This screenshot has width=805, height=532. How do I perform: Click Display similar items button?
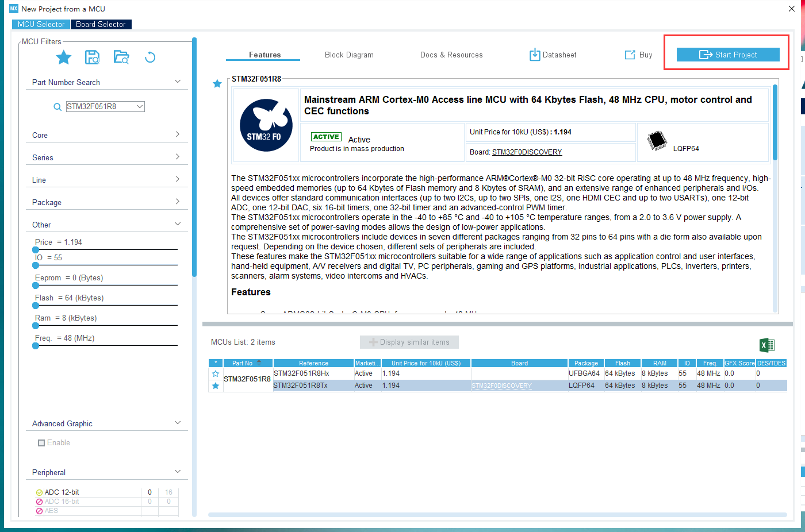(x=409, y=342)
